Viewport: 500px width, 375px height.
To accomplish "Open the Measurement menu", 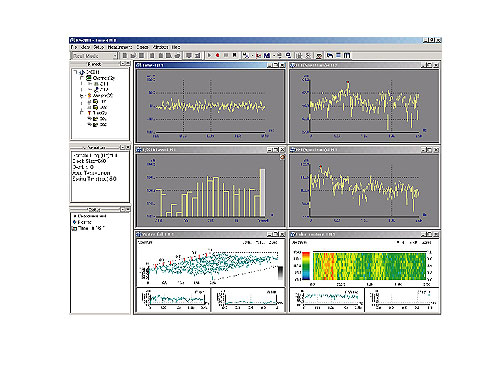I will click(120, 47).
